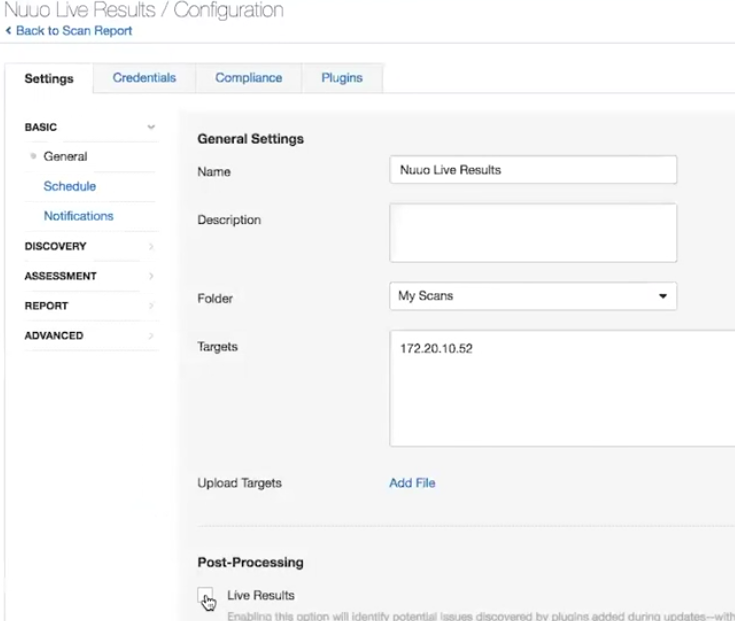Open the Plugins tab

pos(342,78)
